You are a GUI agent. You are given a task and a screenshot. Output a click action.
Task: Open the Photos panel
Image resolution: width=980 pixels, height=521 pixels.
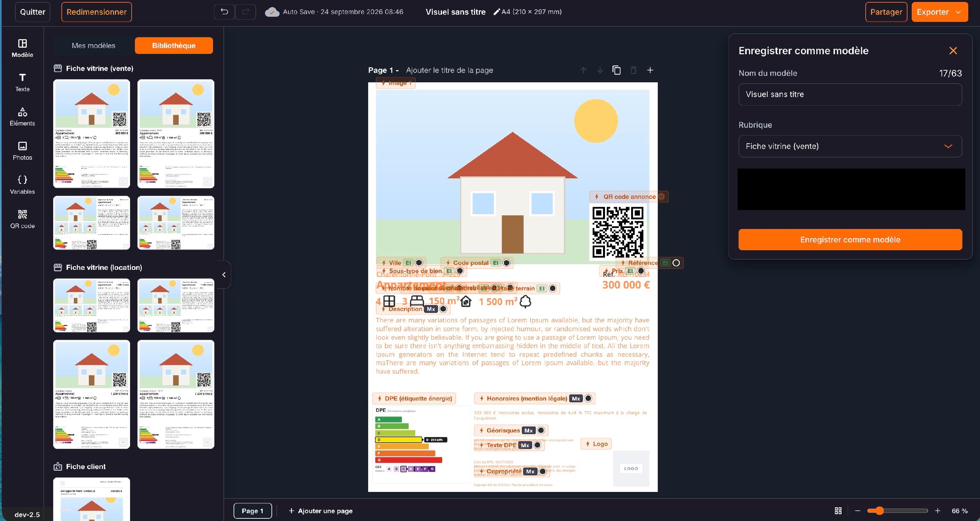click(23, 151)
